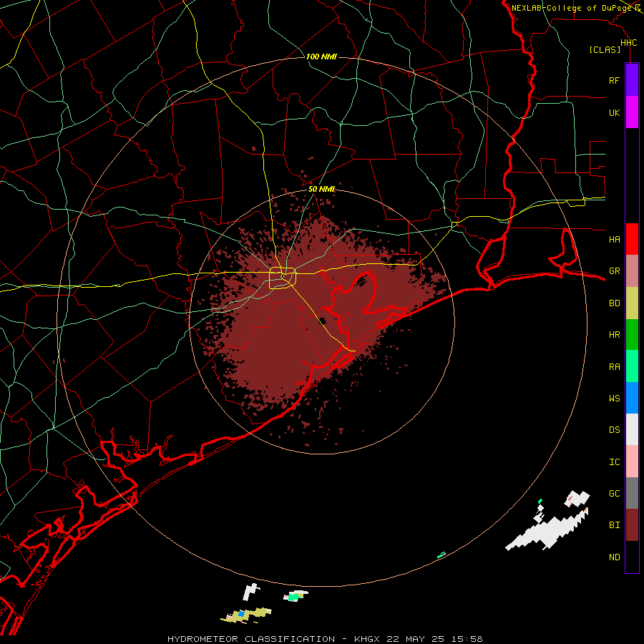Click the "100 NMI" range ring label
The height and width of the screenshot is (644, 644).
[x=321, y=57]
